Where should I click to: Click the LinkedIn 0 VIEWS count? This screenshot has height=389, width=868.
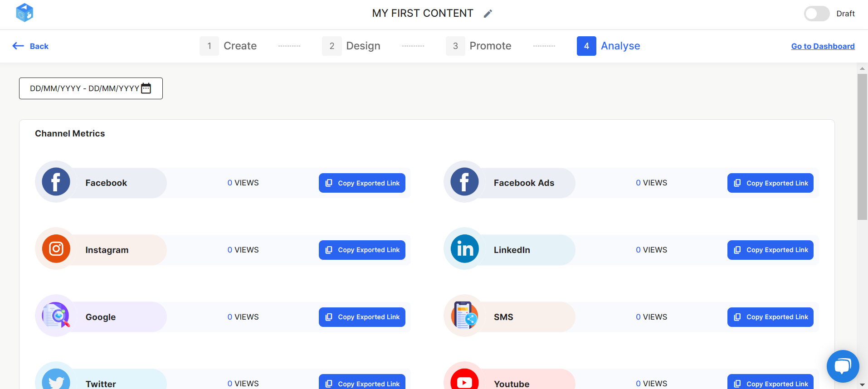[x=651, y=250]
